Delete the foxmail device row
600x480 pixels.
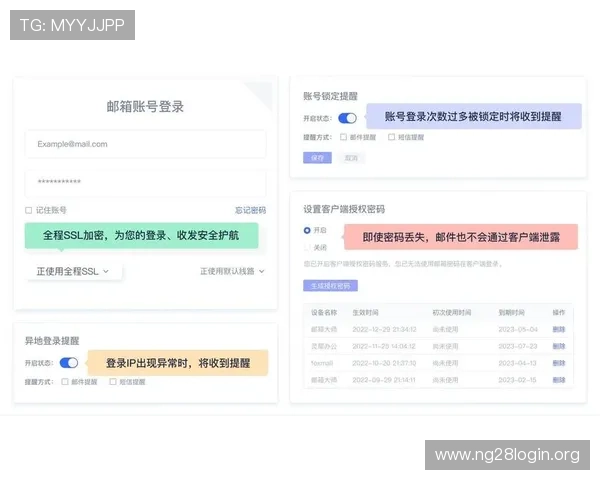point(559,363)
